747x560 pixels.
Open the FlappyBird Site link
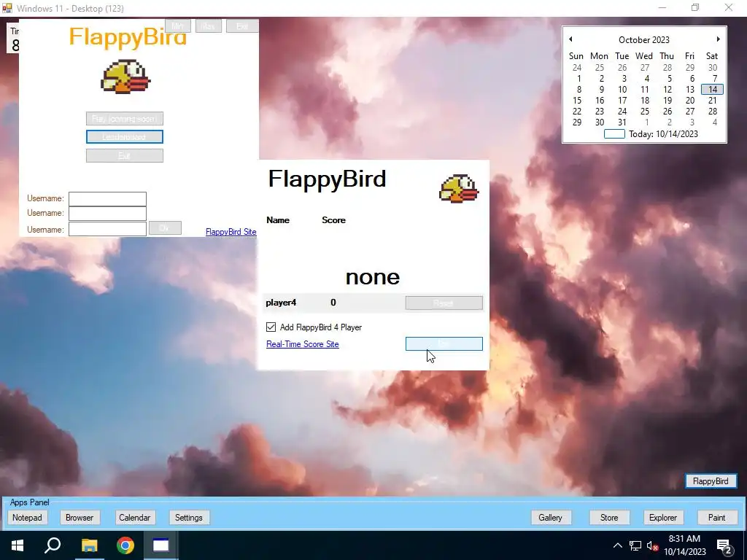[231, 232]
